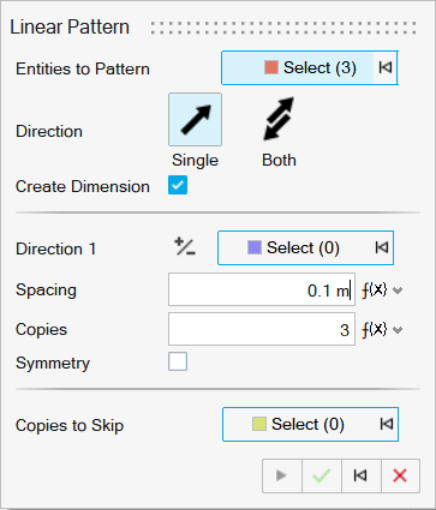Click Direction 1 Select (0) button
Viewport: 436px width, 510px height.
(x=294, y=248)
